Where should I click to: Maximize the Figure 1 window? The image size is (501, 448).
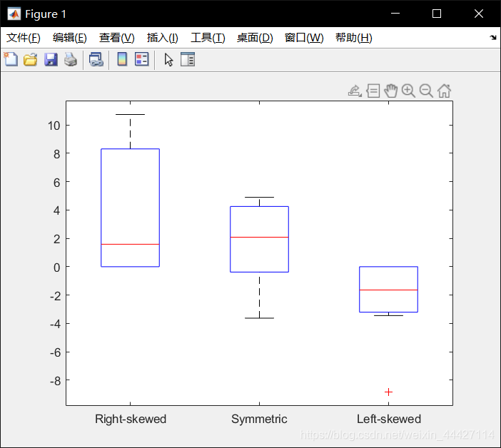(437, 14)
